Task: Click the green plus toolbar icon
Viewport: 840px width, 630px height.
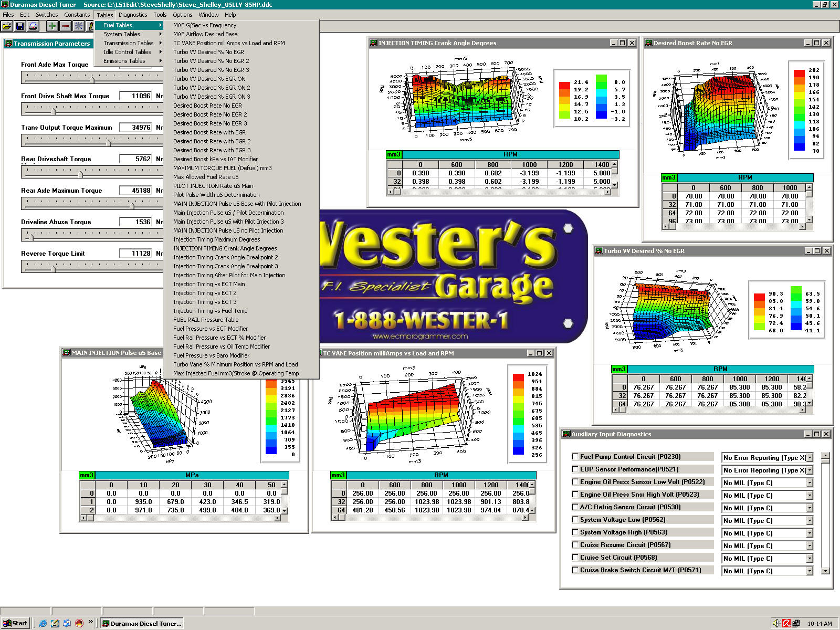Action: [51, 26]
